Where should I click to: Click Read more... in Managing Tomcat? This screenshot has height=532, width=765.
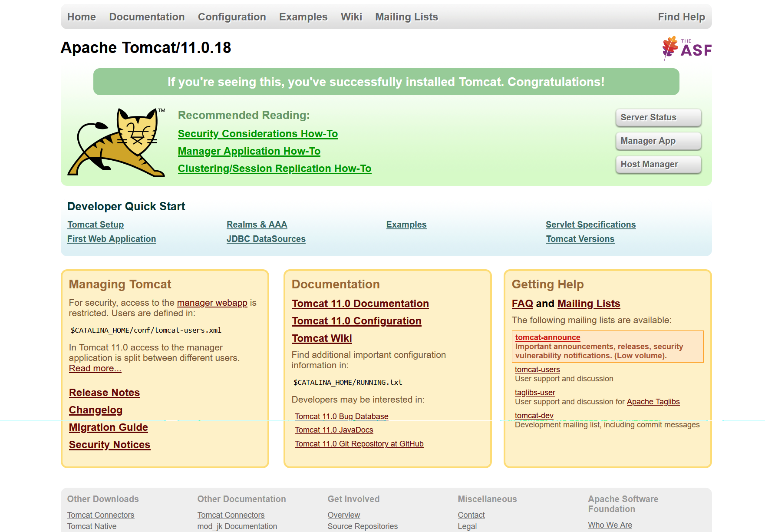click(x=95, y=368)
